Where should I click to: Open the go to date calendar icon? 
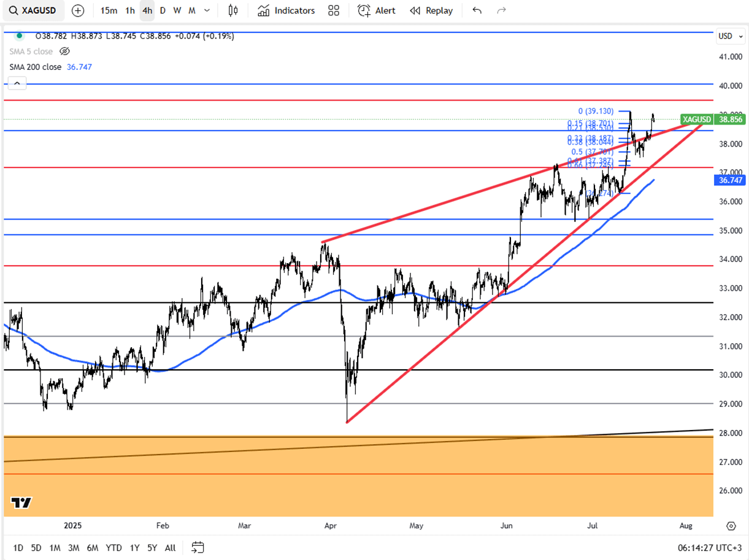198,547
